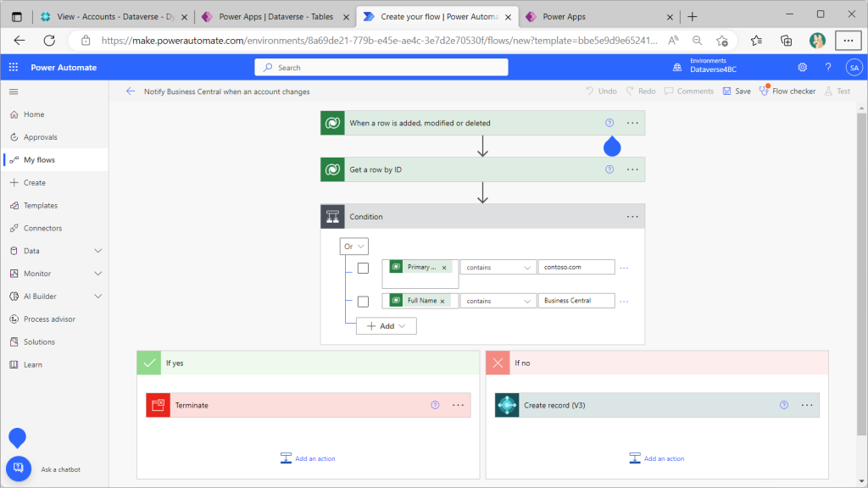Screen dimensions: 868x488
Task: Expand the Data navigation section
Action: point(98,251)
